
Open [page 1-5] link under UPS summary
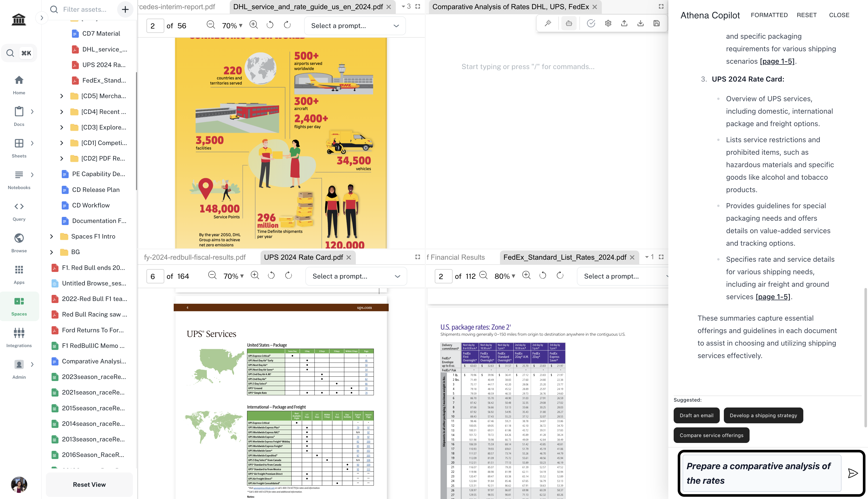pos(773,297)
